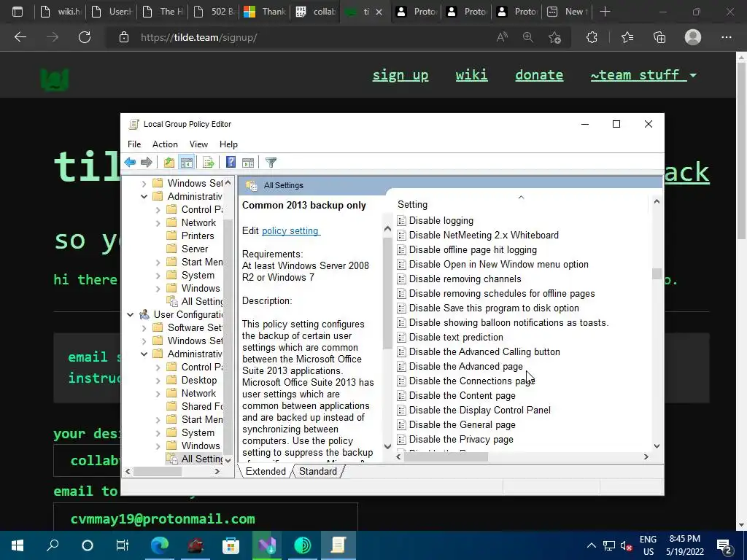The width and height of the screenshot is (747, 560).
Task: Select Shared Folders tree item
Action: [202, 407]
